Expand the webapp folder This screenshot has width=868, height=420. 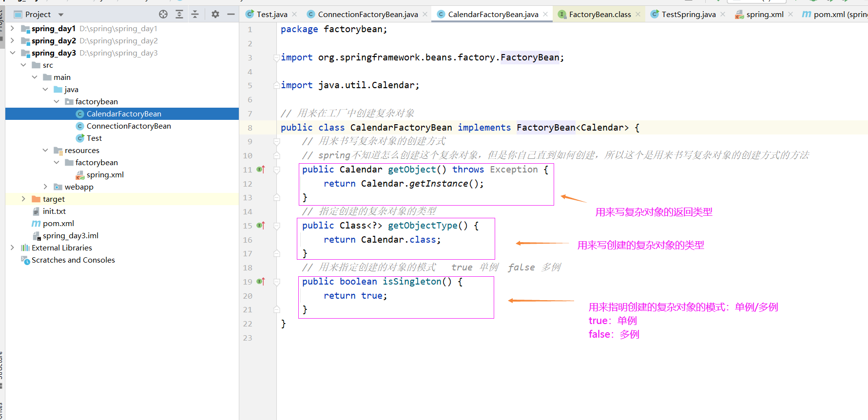(x=45, y=187)
